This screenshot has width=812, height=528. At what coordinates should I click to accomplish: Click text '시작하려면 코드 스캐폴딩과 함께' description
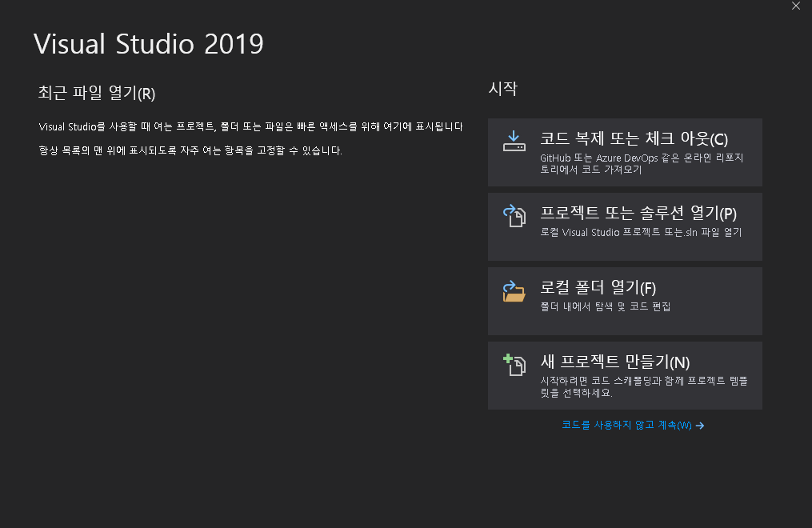tap(644, 386)
